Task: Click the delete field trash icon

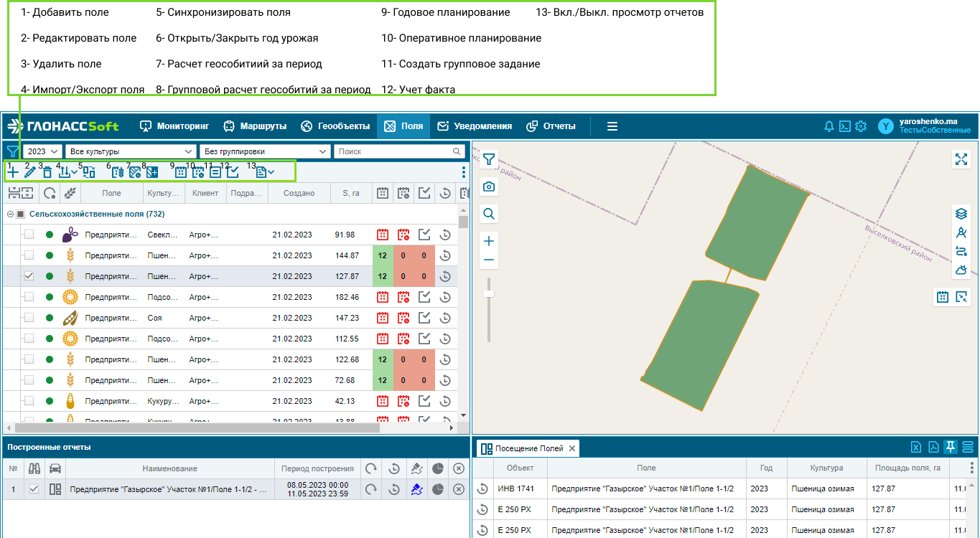Action: point(47,172)
